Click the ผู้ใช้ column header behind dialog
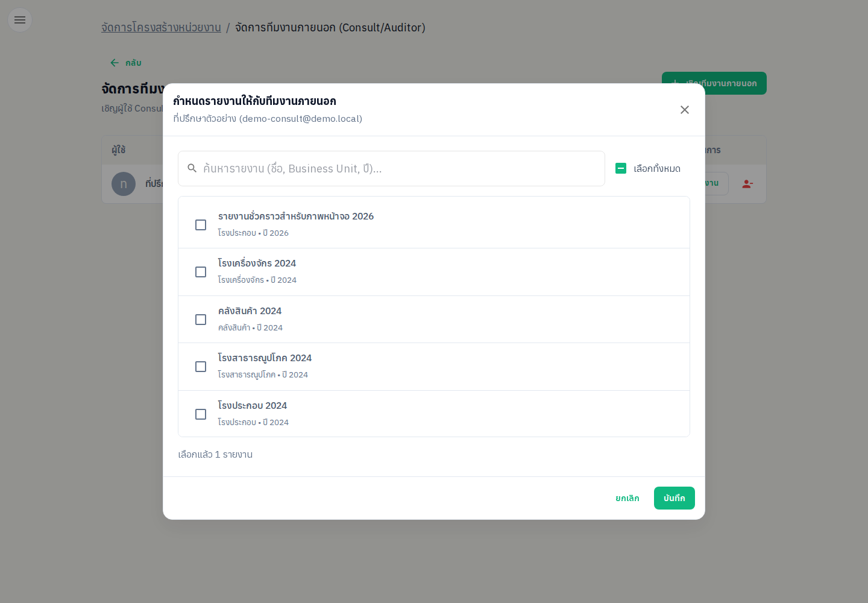868x603 pixels. (119, 150)
